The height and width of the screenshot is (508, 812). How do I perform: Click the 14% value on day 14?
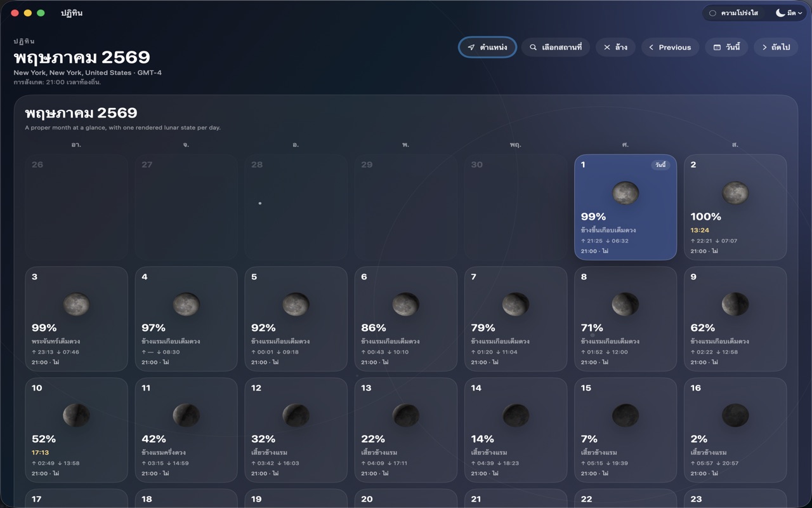(482, 439)
